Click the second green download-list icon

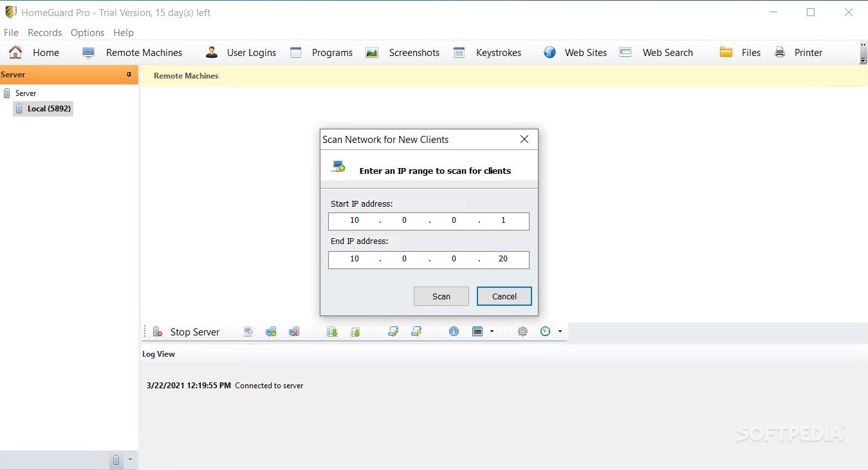(x=355, y=332)
